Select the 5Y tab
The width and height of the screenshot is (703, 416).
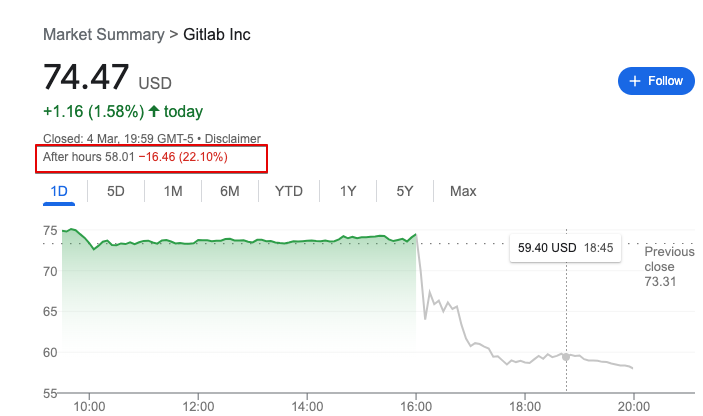pos(405,191)
